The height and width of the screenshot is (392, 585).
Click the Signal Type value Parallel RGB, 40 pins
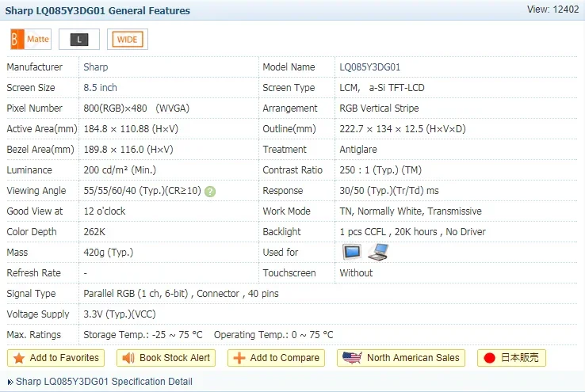click(181, 294)
